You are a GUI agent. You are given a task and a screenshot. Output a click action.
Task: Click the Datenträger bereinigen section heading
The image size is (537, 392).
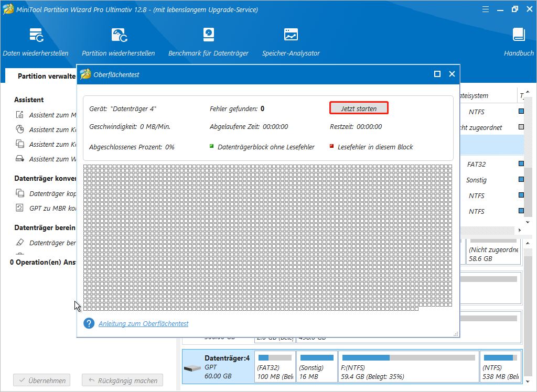[x=45, y=227]
